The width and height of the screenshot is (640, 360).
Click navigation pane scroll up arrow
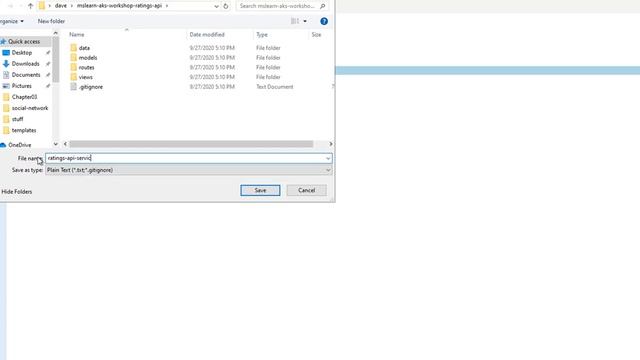pos(56,33)
